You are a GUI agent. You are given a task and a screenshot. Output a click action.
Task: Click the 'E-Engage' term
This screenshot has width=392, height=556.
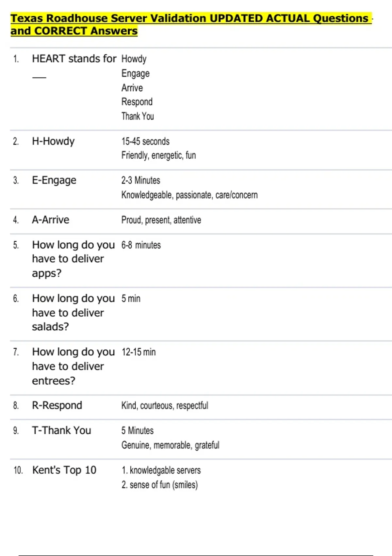(x=54, y=180)
